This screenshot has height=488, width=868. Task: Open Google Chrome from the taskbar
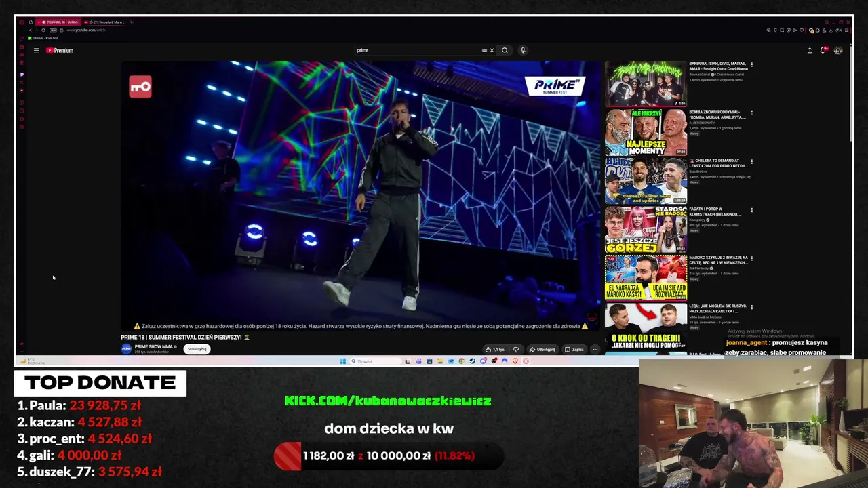[461, 361]
